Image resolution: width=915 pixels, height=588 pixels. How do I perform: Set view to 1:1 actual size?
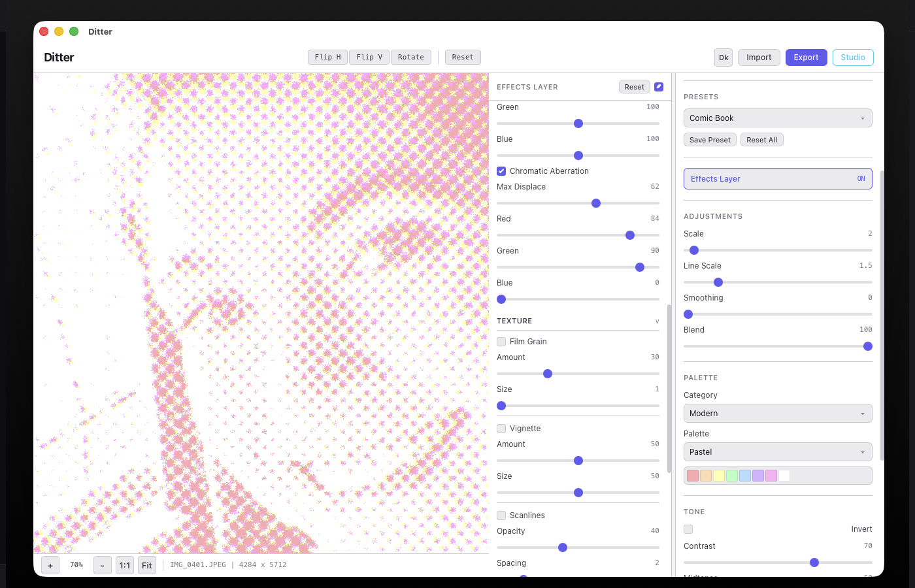(124, 564)
